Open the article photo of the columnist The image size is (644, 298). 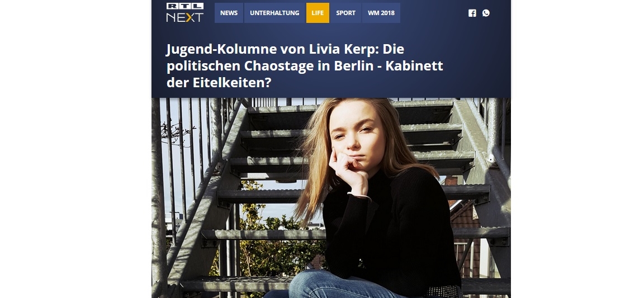(x=331, y=198)
